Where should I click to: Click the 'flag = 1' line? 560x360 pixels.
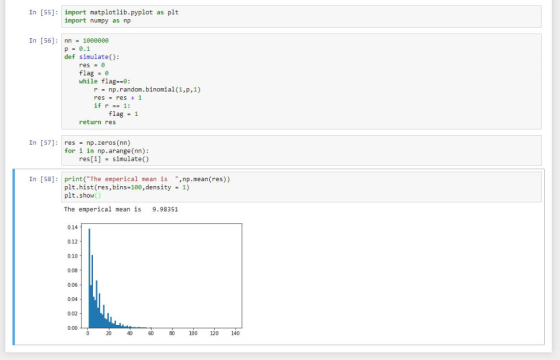click(x=123, y=114)
